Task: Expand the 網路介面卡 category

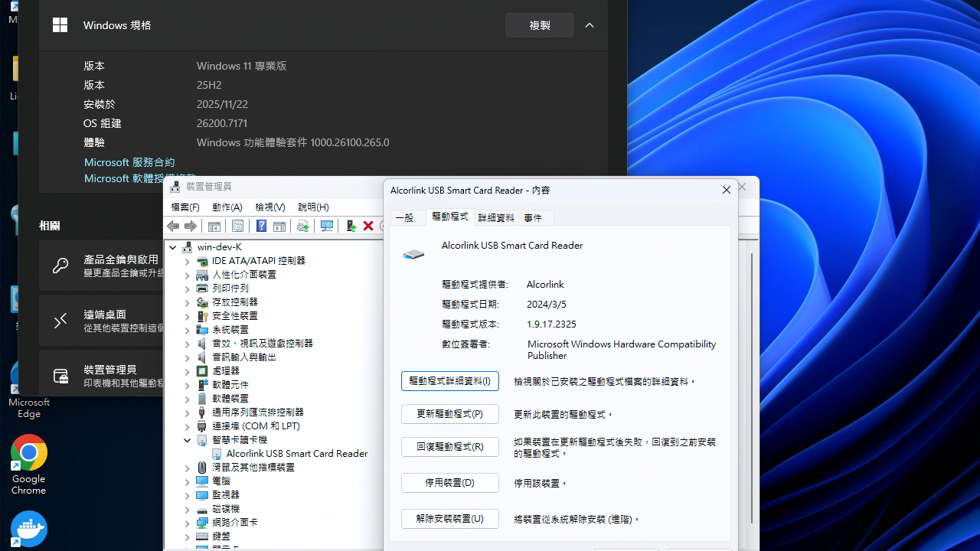Action: tap(187, 522)
